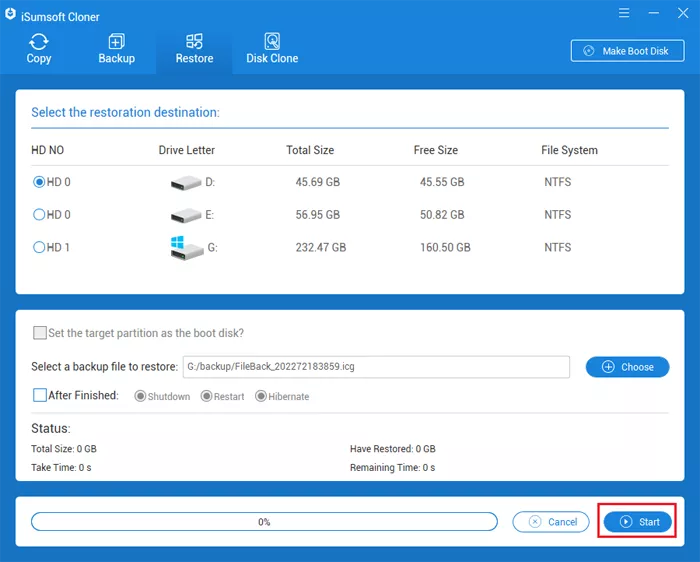This screenshot has width=700, height=562.
Task: Select HD 0 radio for E: drive
Action: (x=40, y=215)
